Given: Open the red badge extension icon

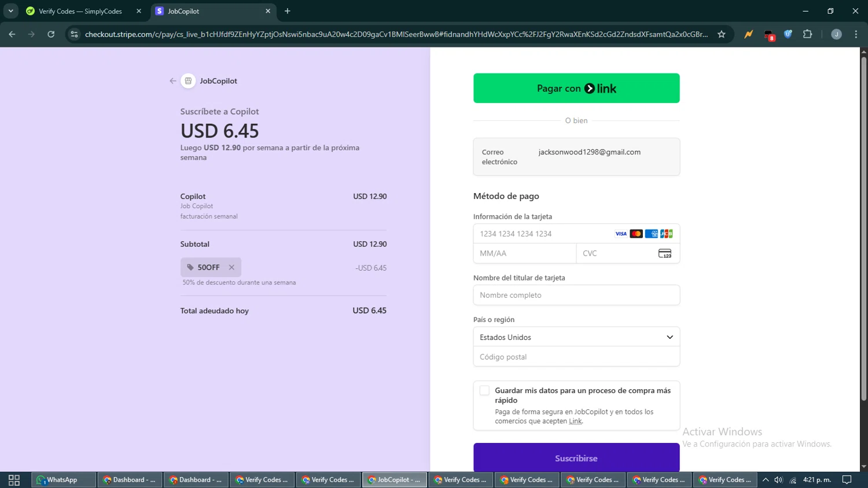Looking at the screenshot, I should pos(768,35).
